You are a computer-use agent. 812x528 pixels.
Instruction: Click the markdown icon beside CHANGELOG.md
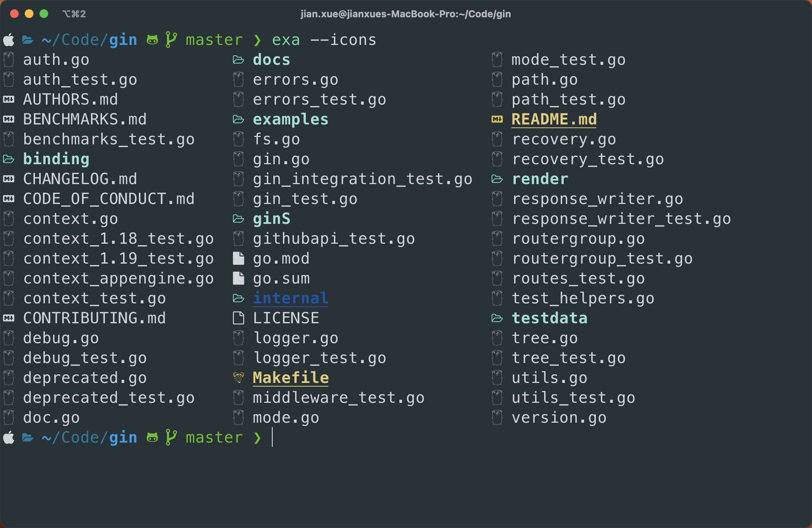pyautogui.click(x=9, y=179)
